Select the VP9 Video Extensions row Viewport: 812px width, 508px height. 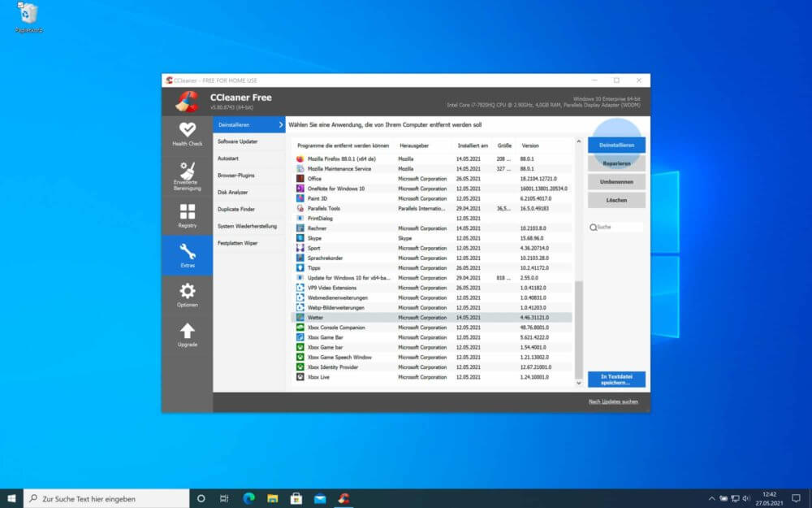[433, 289]
